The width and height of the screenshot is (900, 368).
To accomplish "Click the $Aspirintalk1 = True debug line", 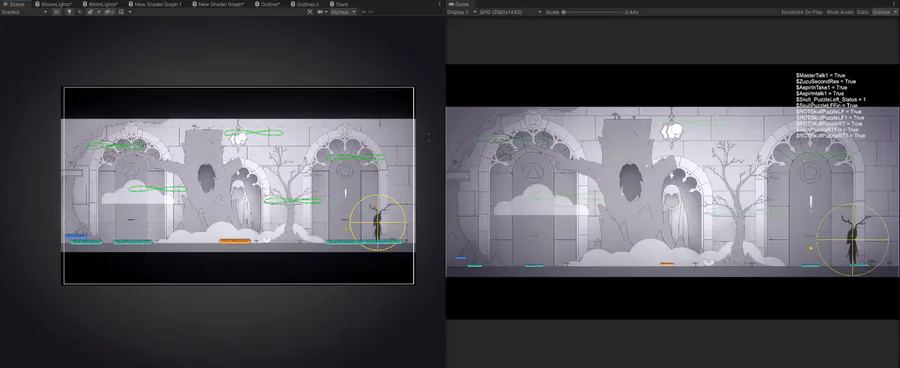I will [x=820, y=94].
